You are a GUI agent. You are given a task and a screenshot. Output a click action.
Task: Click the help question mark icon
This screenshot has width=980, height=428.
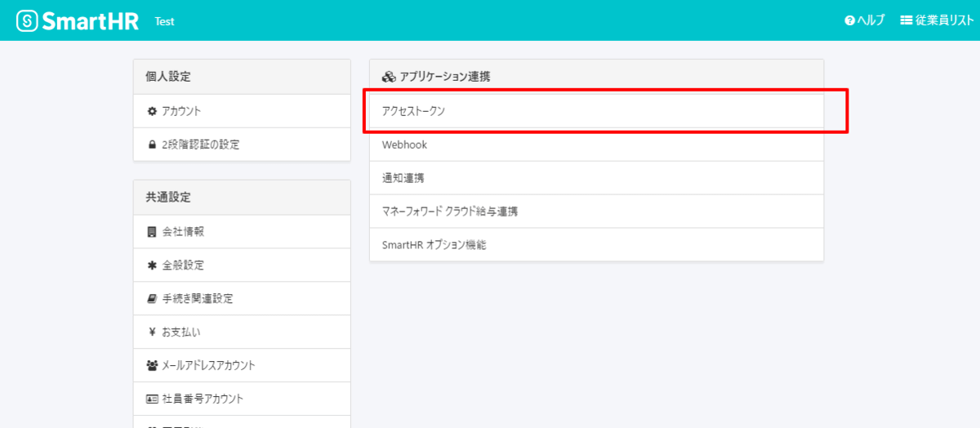tap(849, 21)
